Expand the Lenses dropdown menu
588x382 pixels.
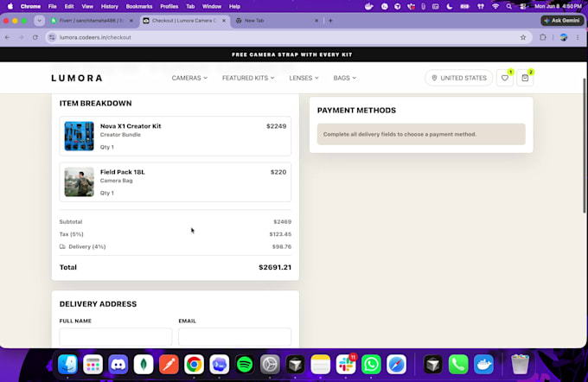tap(304, 78)
